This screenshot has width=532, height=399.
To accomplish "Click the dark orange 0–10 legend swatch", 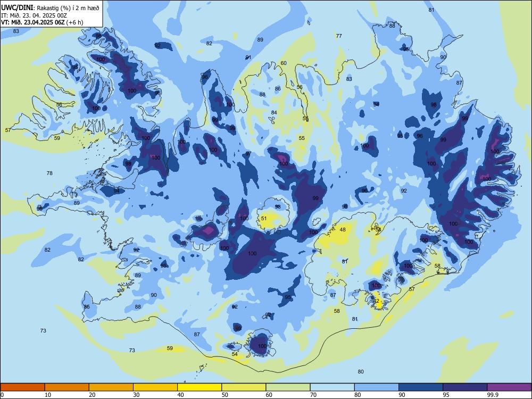I will coord(23,387).
